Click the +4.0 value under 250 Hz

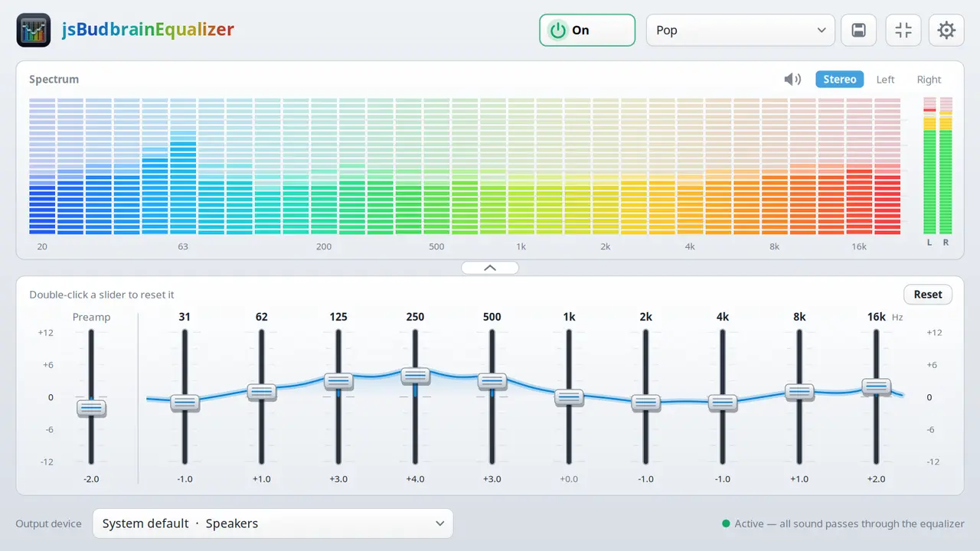point(415,479)
